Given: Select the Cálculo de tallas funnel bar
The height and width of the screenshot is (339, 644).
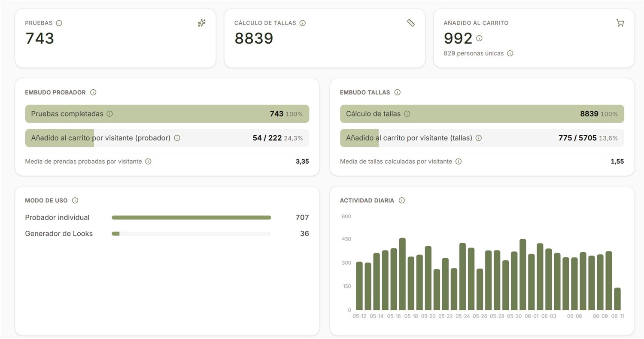Looking at the screenshot, I should coord(482,114).
